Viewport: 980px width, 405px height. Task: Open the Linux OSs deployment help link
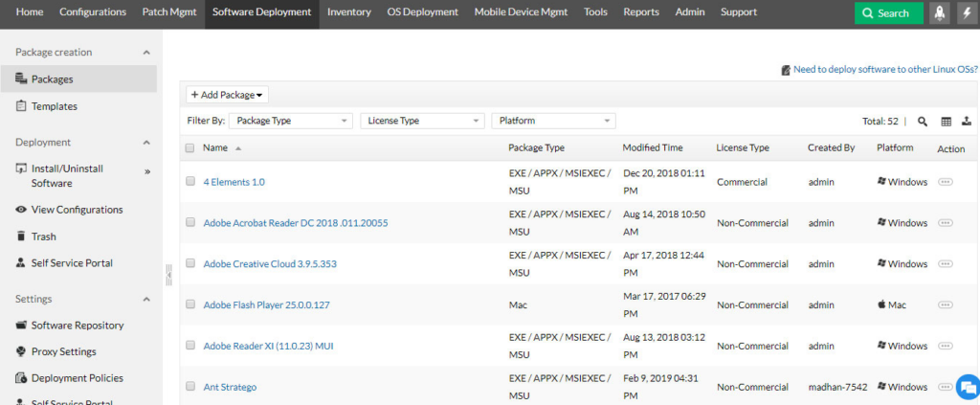point(885,69)
